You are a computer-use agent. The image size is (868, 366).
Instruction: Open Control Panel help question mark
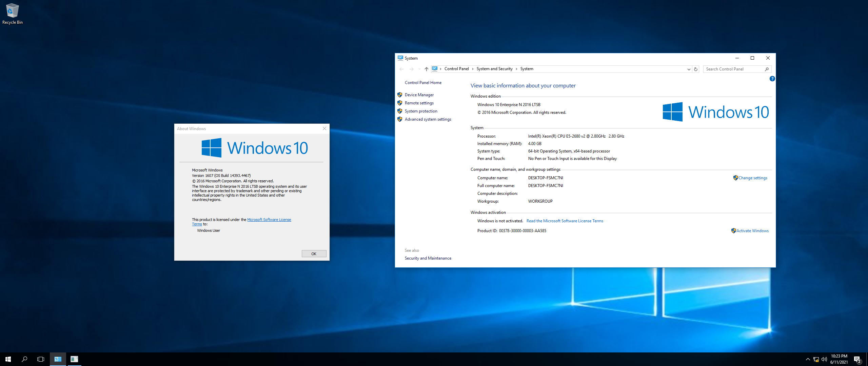tap(772, 79)
